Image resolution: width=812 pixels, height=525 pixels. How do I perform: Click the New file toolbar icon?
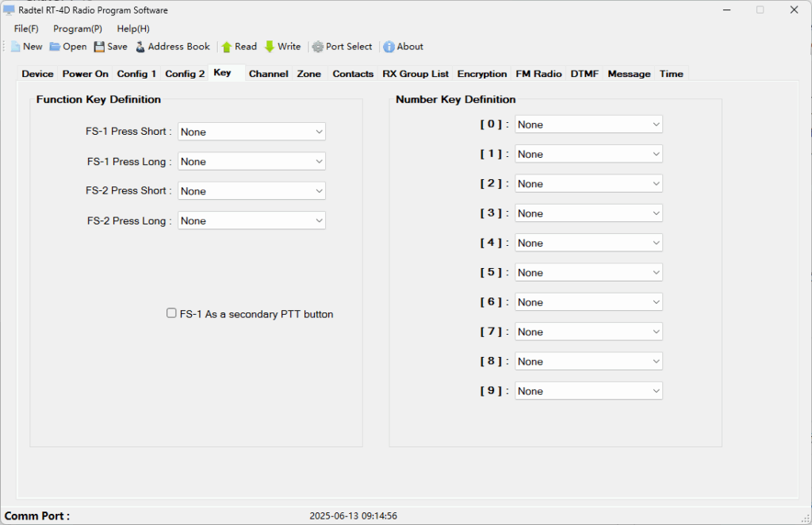coord(16,47)
